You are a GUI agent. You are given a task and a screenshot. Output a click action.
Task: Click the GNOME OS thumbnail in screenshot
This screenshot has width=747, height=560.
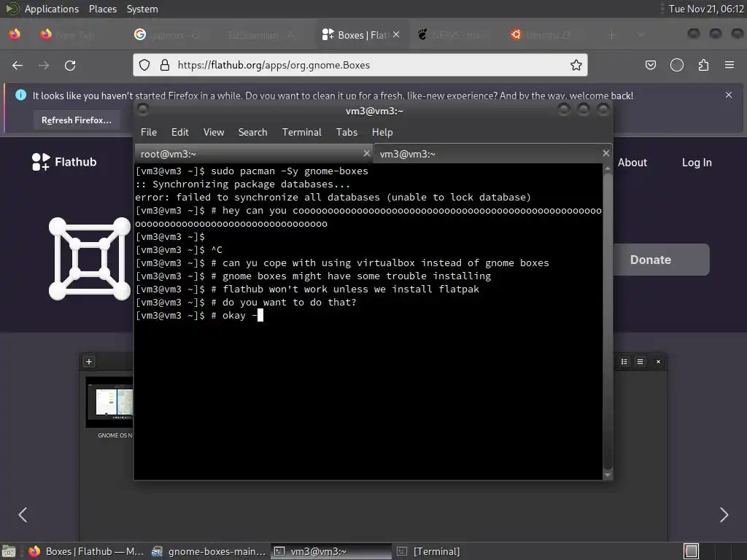coord(109,402)
